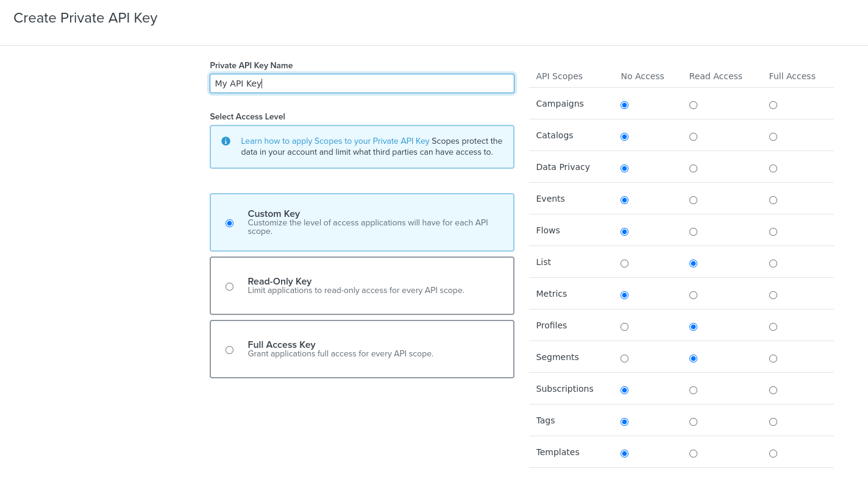Set Data Privacy to Read Access

(x=693, y=168)
